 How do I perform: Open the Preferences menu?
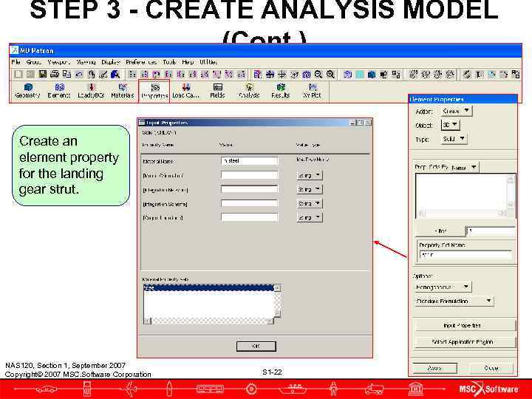[x=141, y=62]
